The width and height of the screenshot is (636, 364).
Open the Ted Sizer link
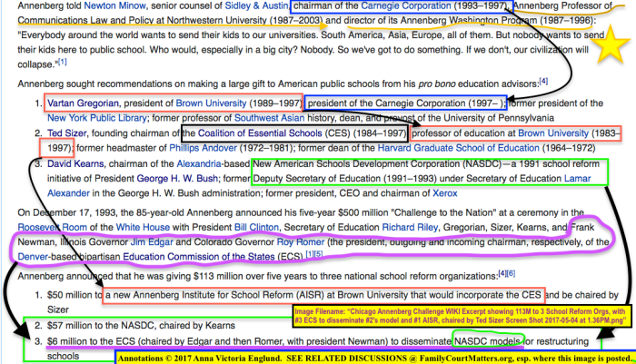coord(67,133)
